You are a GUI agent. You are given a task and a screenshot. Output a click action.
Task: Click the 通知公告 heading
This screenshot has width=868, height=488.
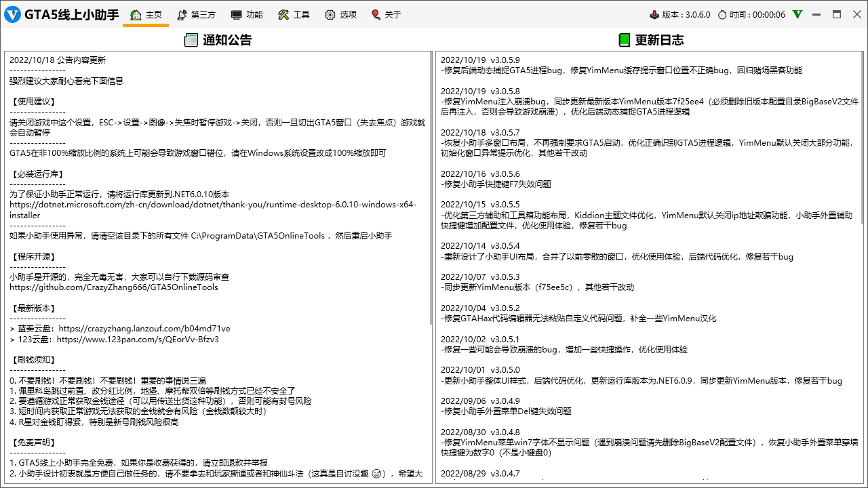pyautogui.click(x=227, y=40)
